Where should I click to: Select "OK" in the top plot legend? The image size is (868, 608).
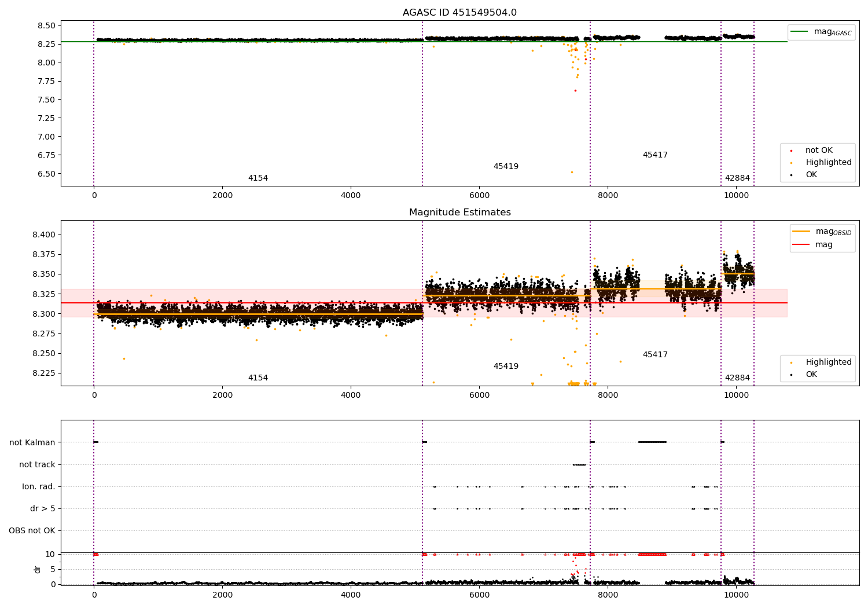coord(811,175)
